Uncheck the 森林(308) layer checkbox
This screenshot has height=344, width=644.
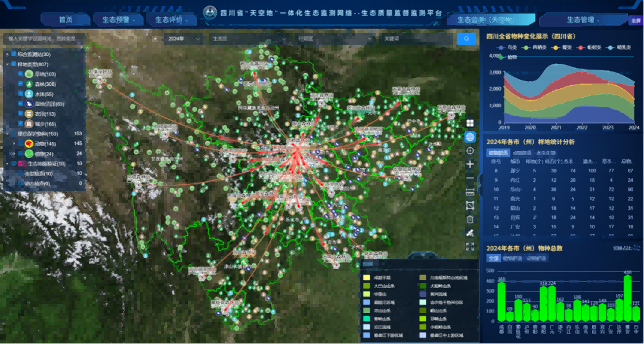20,85
